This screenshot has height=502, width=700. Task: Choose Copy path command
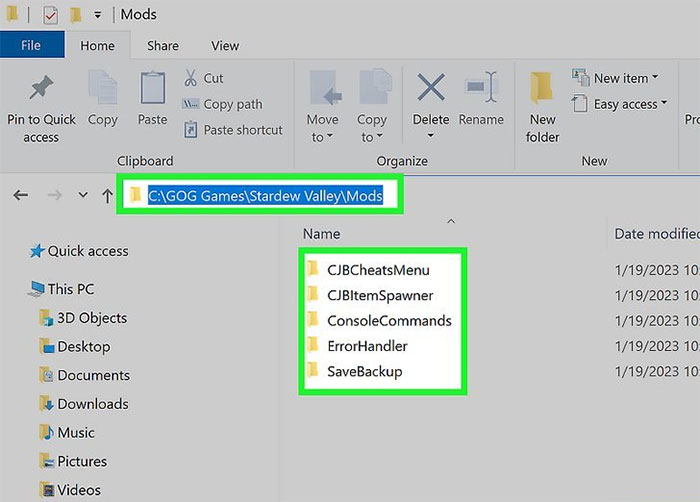222,104
